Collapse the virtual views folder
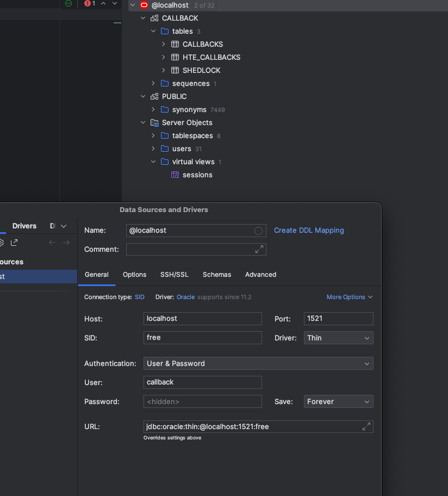The image size is (448, 496). (x=153, y=162)
